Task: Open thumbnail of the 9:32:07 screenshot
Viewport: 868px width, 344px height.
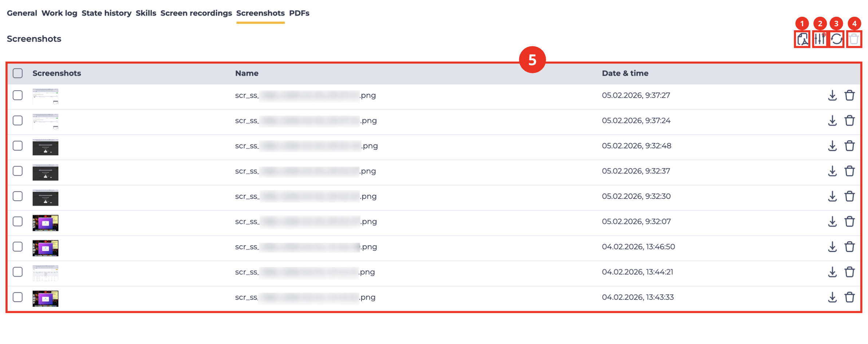Action: (x=46, y=223)
